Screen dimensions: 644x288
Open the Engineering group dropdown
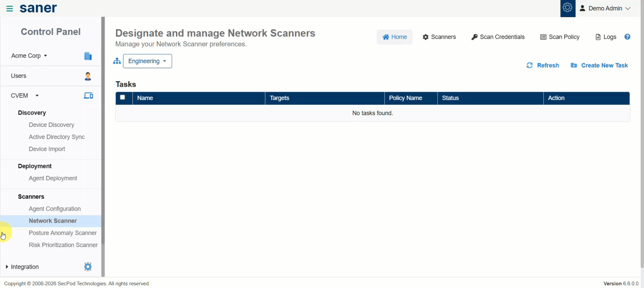(147, 61)
